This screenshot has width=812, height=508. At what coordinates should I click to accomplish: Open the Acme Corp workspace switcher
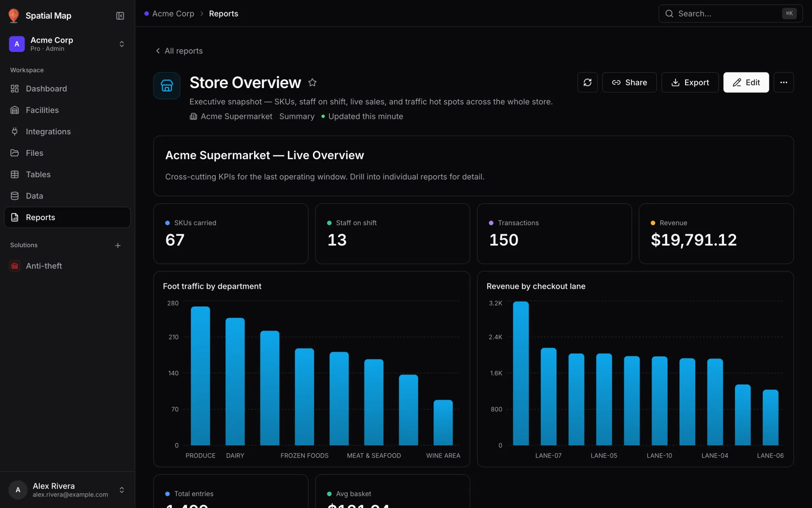tap(68, 44)
